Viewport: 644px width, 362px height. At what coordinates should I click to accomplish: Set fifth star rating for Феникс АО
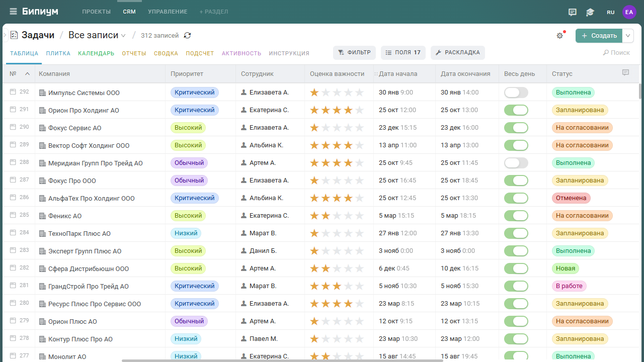(x=359, y=216)
